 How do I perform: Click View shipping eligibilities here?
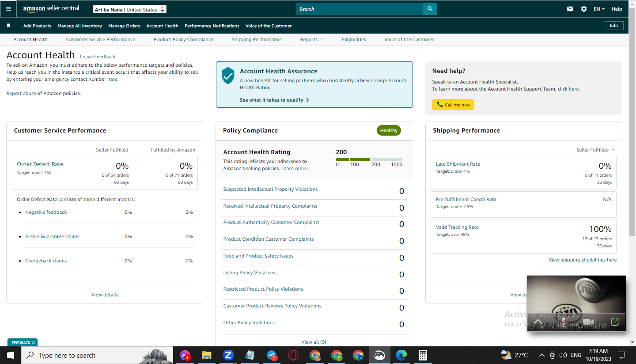click(x=583, y=260)
